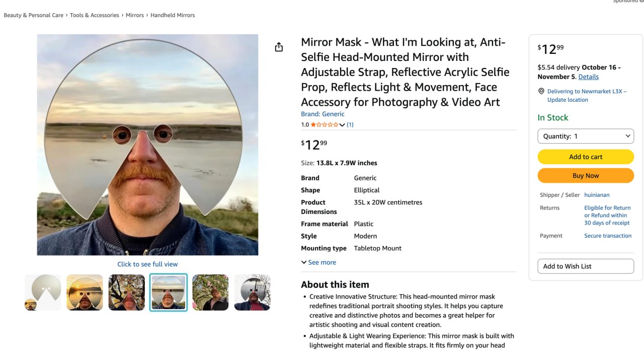Open the Tools & Accessories breadcrumb
This screenshot has height=352, width=644.
[x=95, y=15]
